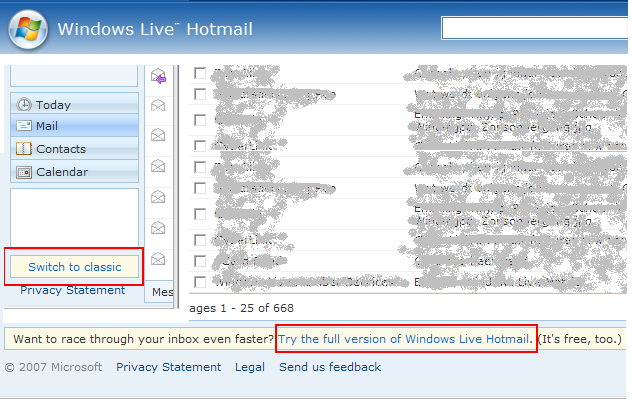Image resolution: width=632 pixels, height=403 pixels.
Task: Click the Switch to classic button
Action: point(74,267)
